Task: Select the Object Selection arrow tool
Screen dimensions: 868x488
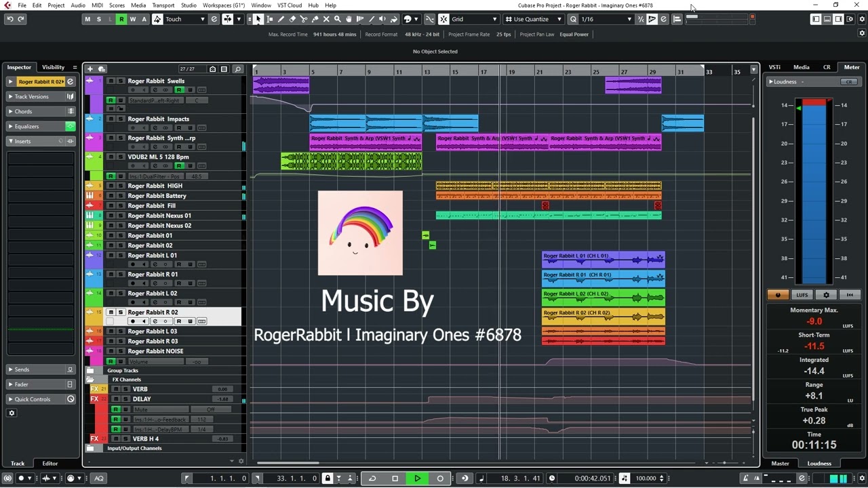Action: 258,19
